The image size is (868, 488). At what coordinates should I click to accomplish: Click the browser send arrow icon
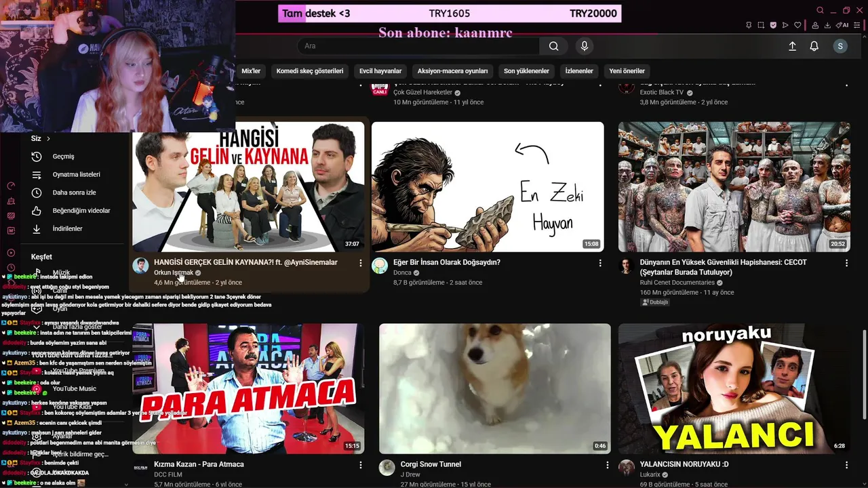(785, 25)
